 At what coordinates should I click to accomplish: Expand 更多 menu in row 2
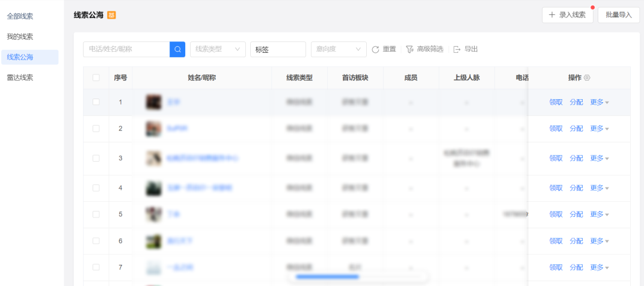[600, 129]
